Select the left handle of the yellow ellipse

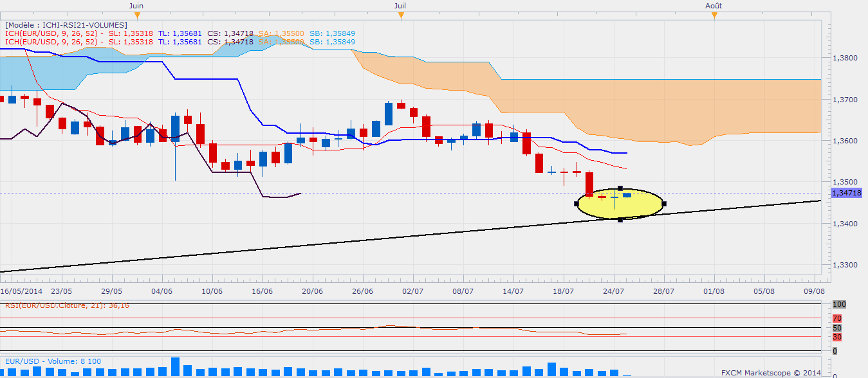tap(576, 204)
